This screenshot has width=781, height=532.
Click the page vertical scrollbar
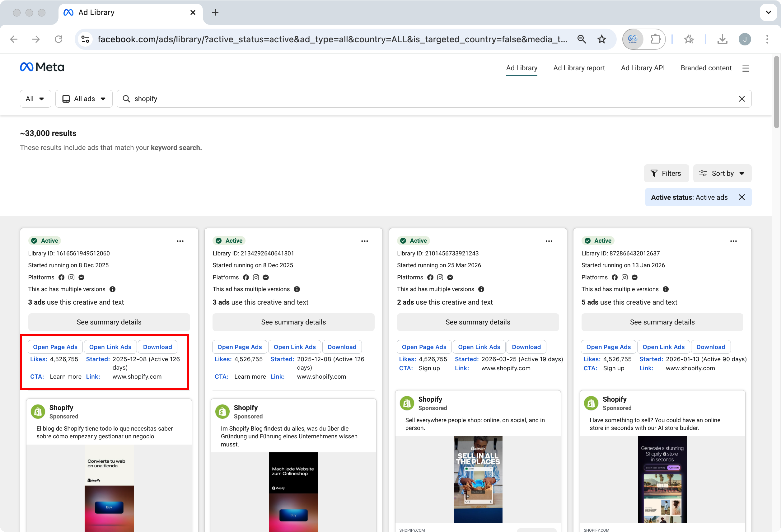pos(776,92)
